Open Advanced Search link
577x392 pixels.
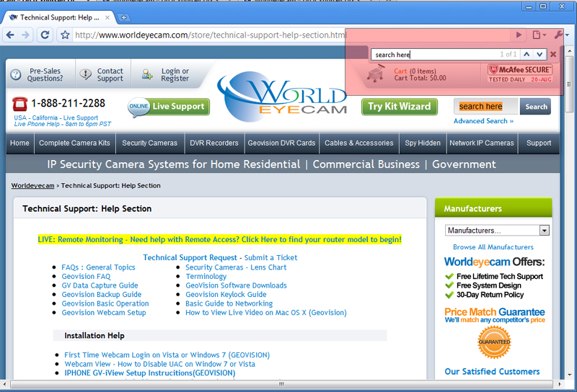click(x=483, y=121)
